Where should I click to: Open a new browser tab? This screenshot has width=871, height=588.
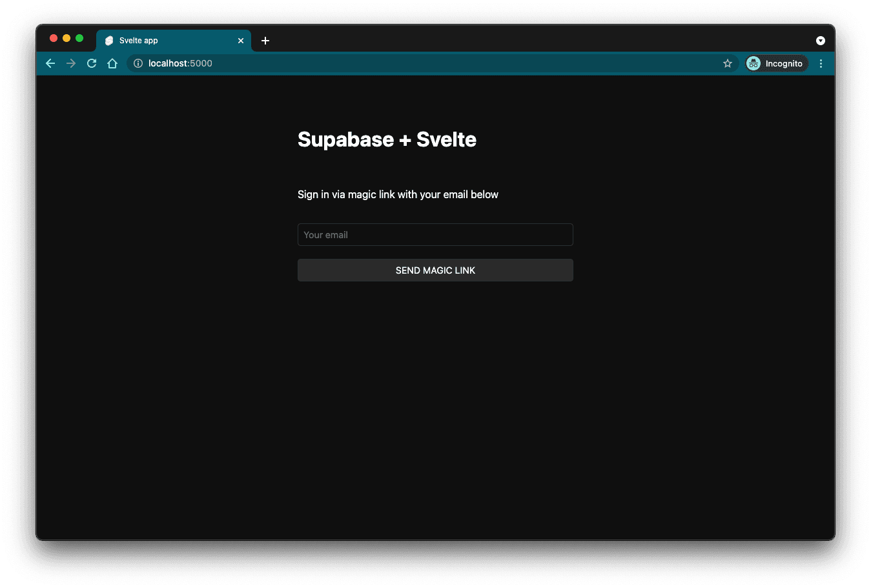pyautogui.click(x=265, y=40)
